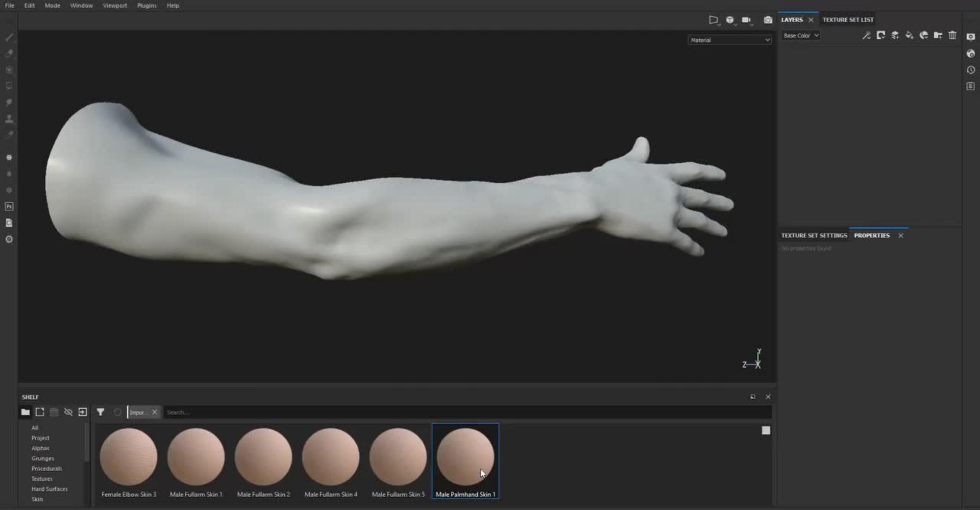Open the History panel clock icon
This screenshot has height=510, width=980.
point(971,70)
